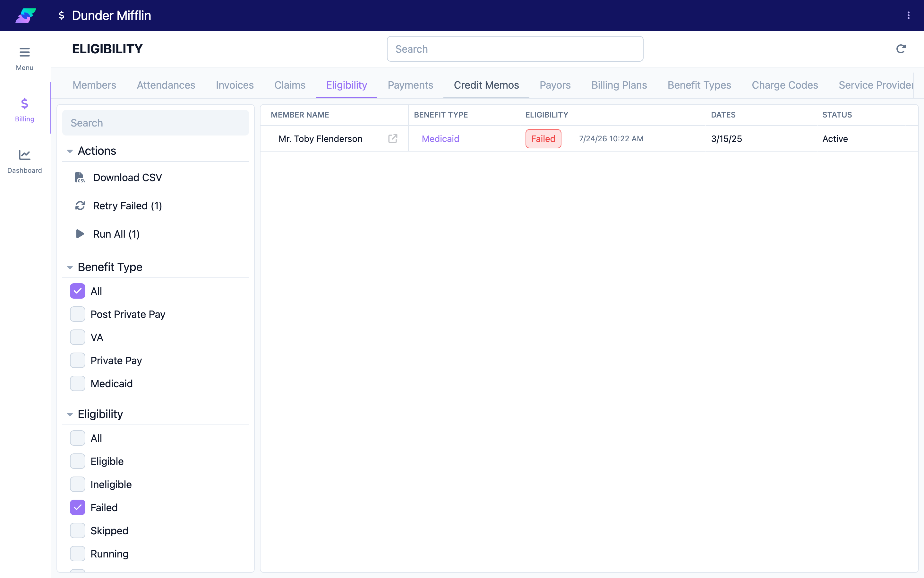This screenshot has height=578, width=924.
Task: Open the Billing Plans tab
Action: coord(619,85)
